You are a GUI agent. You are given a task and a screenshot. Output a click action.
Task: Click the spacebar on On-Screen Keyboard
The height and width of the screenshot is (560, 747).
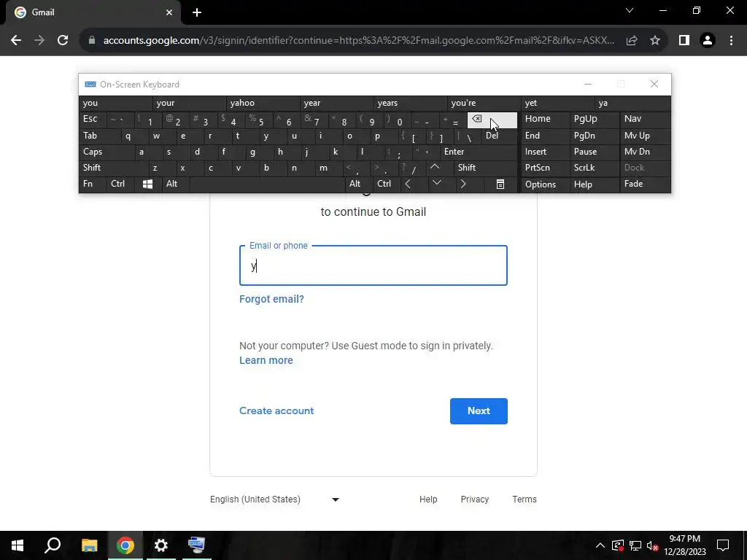click(x=267, y=184)
